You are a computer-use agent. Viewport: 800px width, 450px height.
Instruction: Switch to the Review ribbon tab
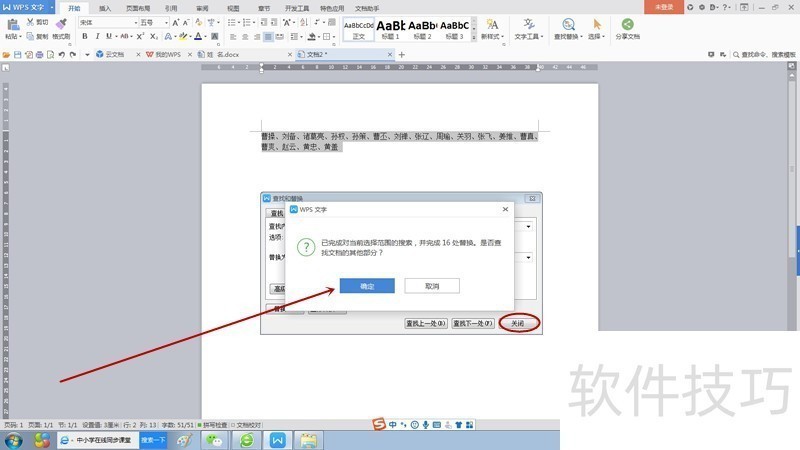tap(202, 8)
